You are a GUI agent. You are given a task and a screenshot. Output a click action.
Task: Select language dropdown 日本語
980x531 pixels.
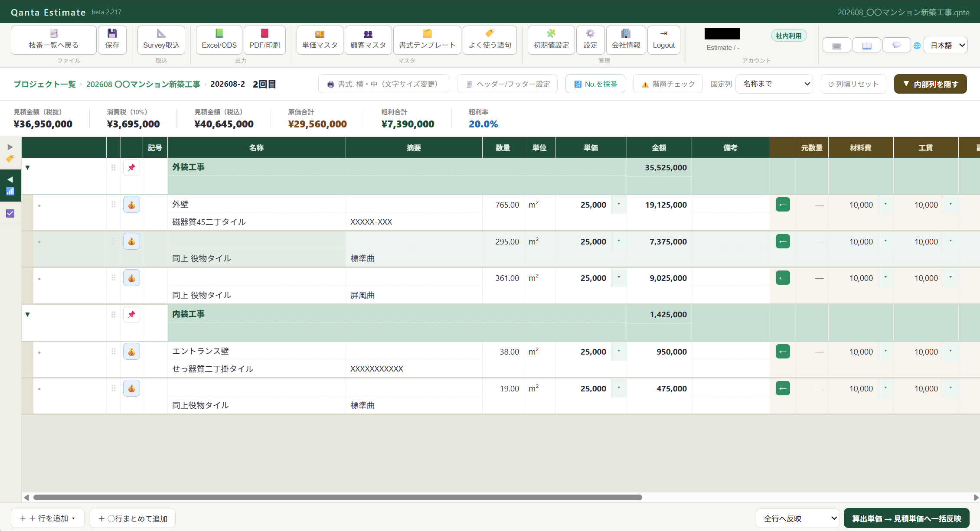[x=946, y=45]
